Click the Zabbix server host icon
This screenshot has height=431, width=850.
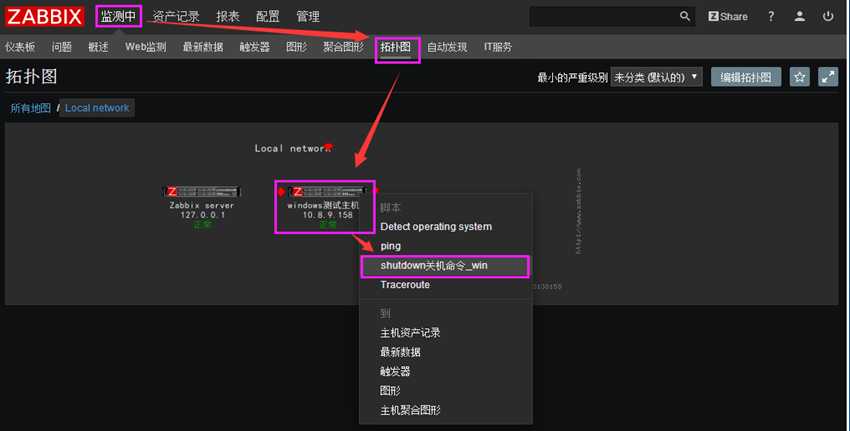(202, 191)
